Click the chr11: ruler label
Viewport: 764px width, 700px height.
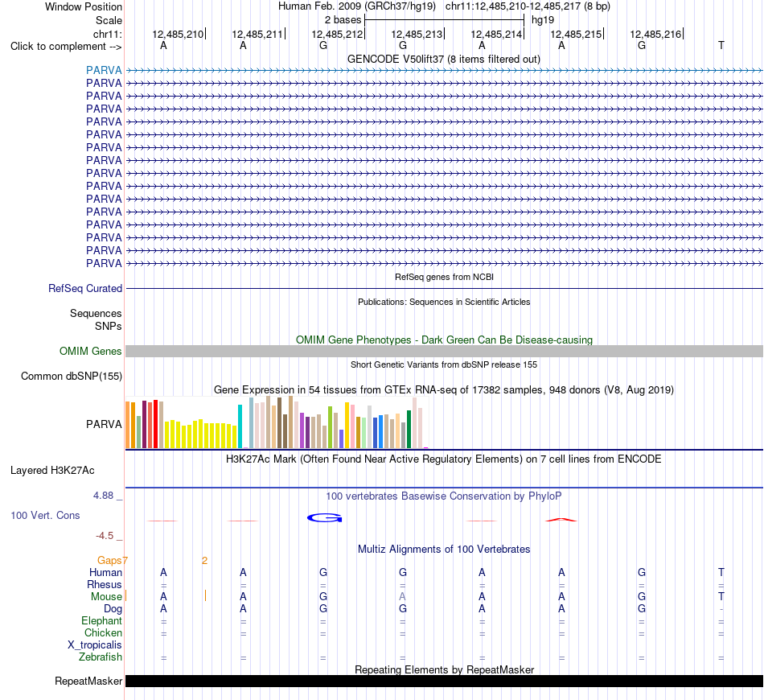coord(107,34)
